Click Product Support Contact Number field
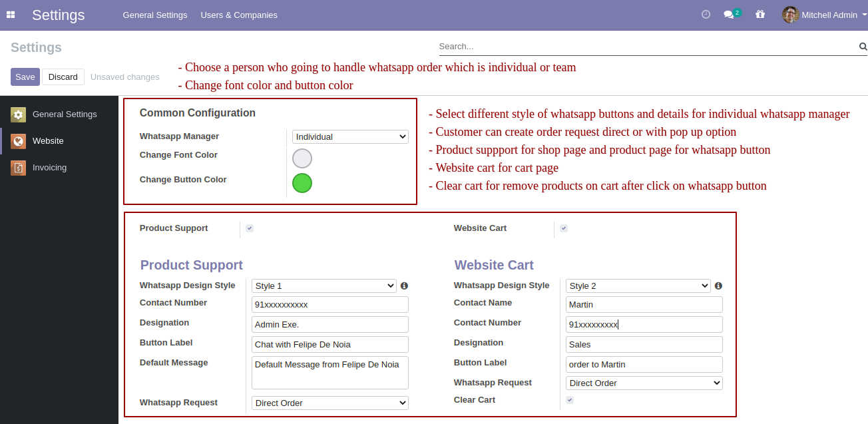This screenshot has width=868, height=424. pyautogui.click(x=330, y=304)
